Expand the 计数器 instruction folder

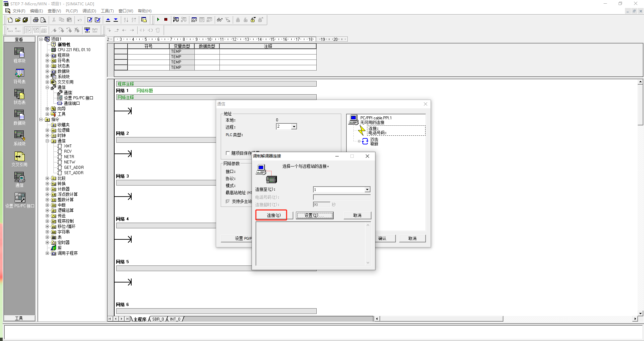(x=47, y=189)
